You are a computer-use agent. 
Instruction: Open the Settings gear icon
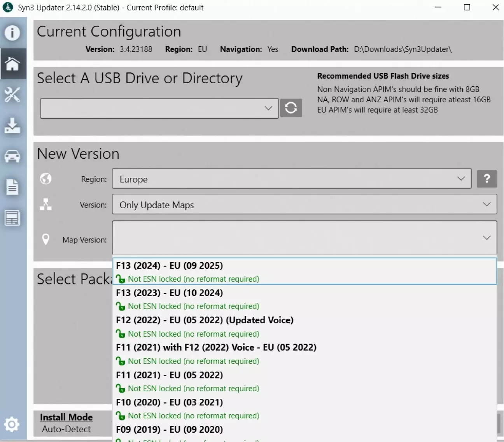point(12,424)
